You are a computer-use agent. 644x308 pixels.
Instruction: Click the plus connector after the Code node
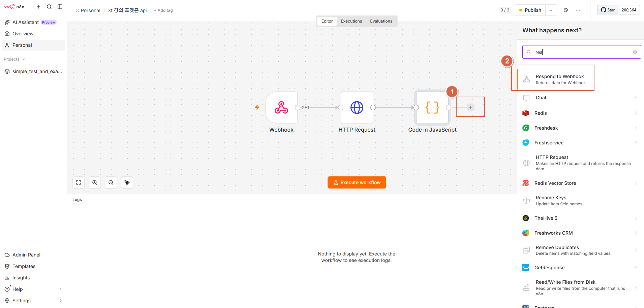click(x=471, y=107)
